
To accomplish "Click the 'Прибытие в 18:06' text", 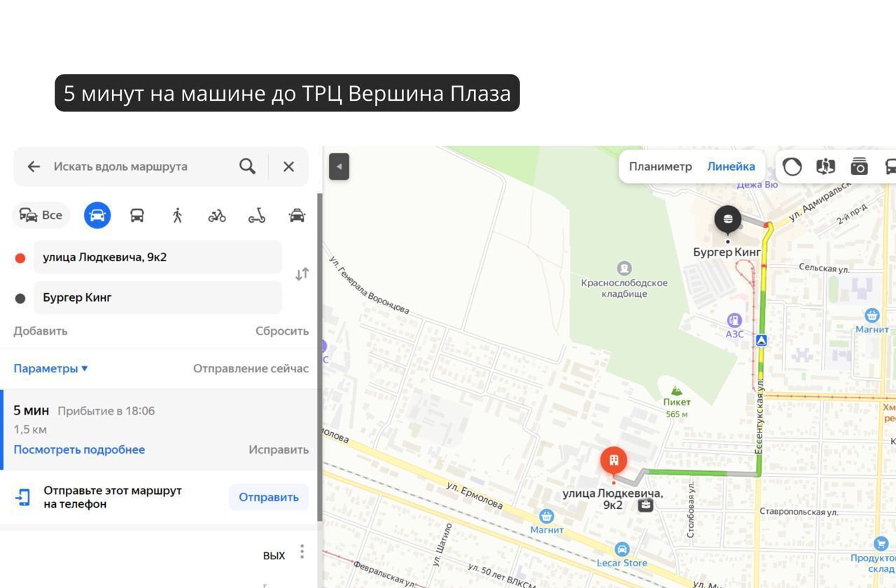I will click(106, 411).
